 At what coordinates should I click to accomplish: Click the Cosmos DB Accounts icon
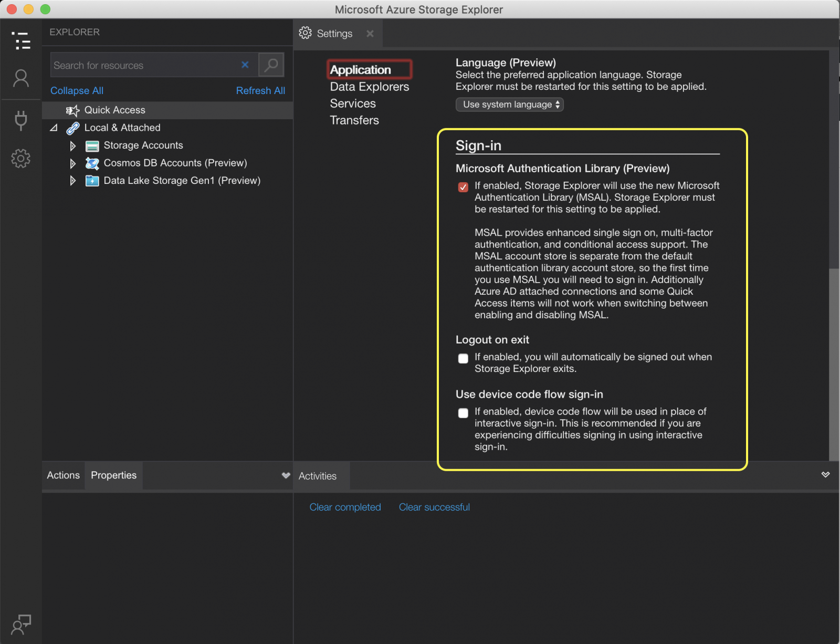pos(92,163)
